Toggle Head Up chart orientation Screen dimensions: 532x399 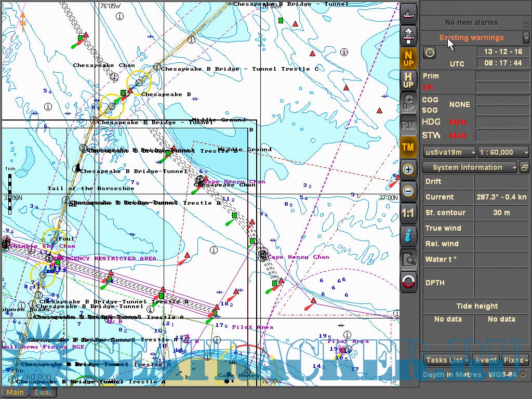point(409,81)
